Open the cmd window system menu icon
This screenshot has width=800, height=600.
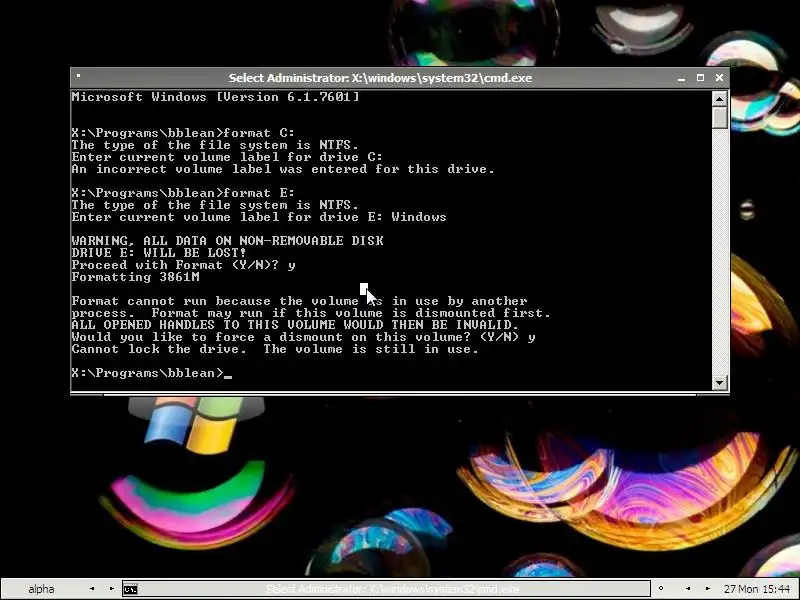click(x=78, y=77)
